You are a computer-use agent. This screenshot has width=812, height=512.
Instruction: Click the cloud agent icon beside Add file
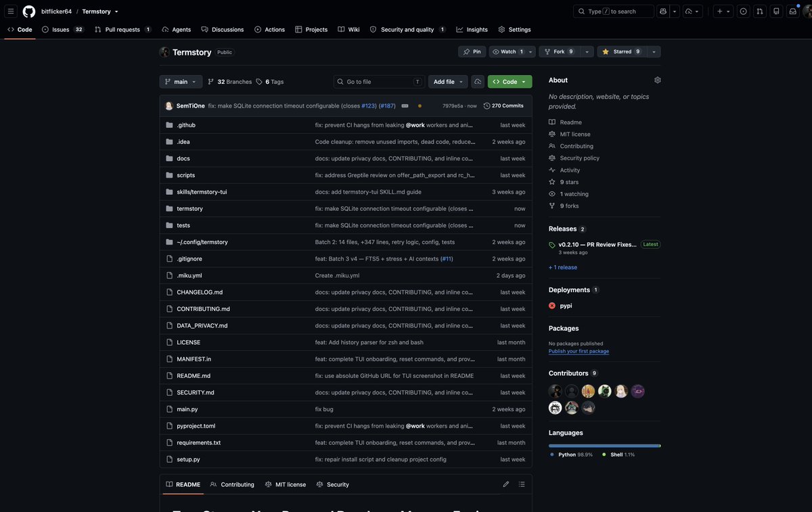click(478, 82)
